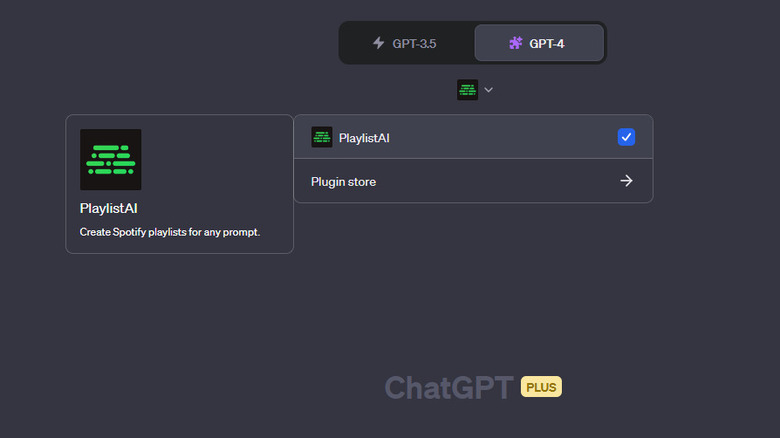Image resolution: width=780 pixels, height=438 pixels.
Task: Open the Plugin store menu entry
Action: click(344, 181)
